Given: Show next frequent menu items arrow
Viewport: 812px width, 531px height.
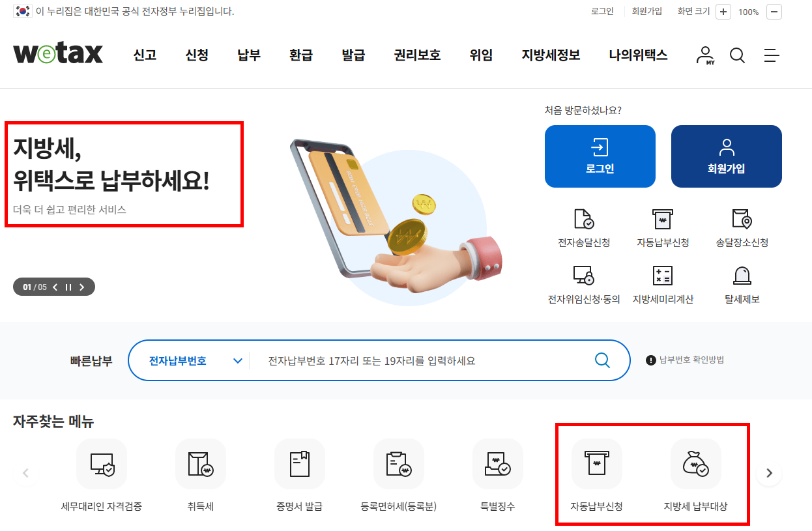Looking at the screenshot, I should click(769, 473).
